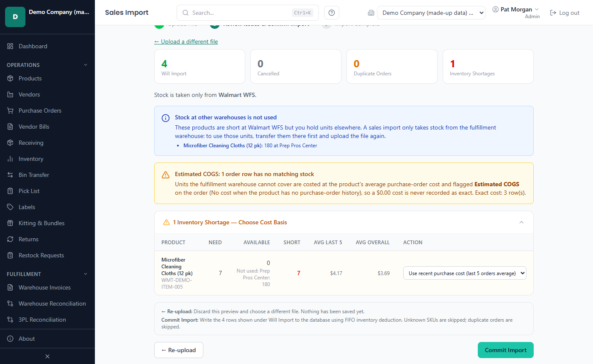The width and height of the screenshot is (593, 364).
Task: Click the $3.69 average overall value
Action: [384, 273]
